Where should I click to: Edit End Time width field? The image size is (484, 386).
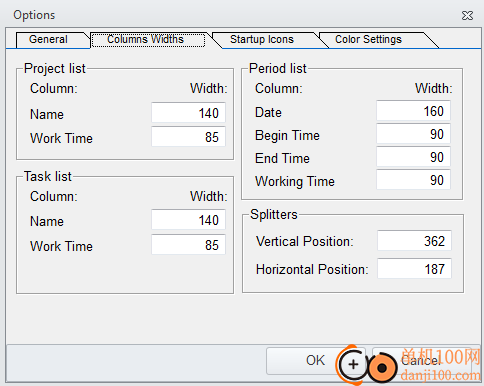[413, 157]
